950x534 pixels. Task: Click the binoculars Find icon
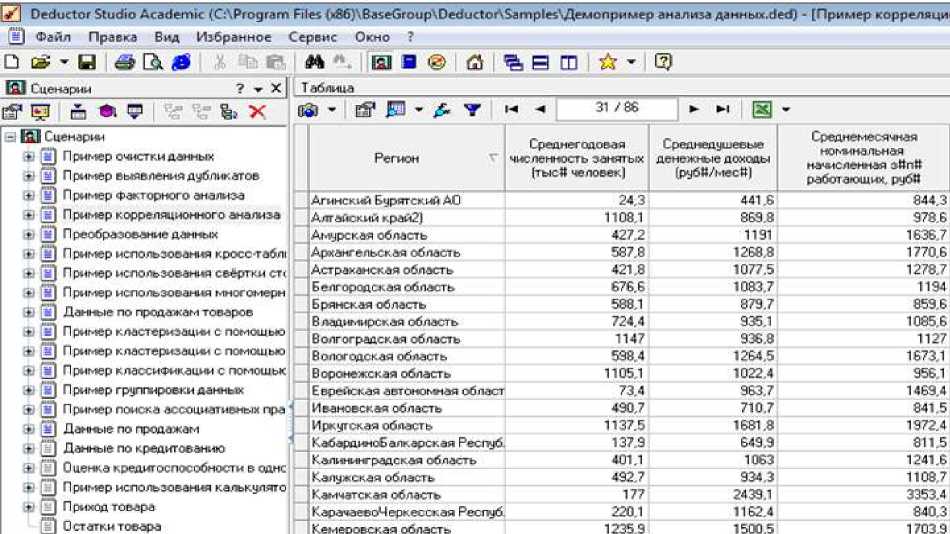click(311, 62)
